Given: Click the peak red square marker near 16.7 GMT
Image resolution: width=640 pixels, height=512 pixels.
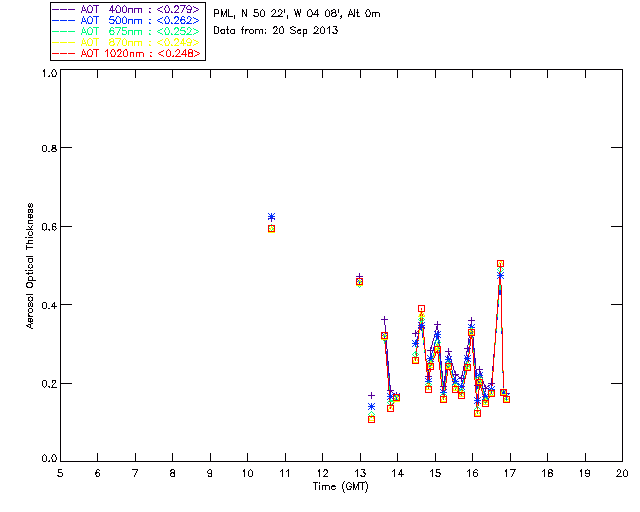Looking at the screenshot, I should [x=500, y=263].
